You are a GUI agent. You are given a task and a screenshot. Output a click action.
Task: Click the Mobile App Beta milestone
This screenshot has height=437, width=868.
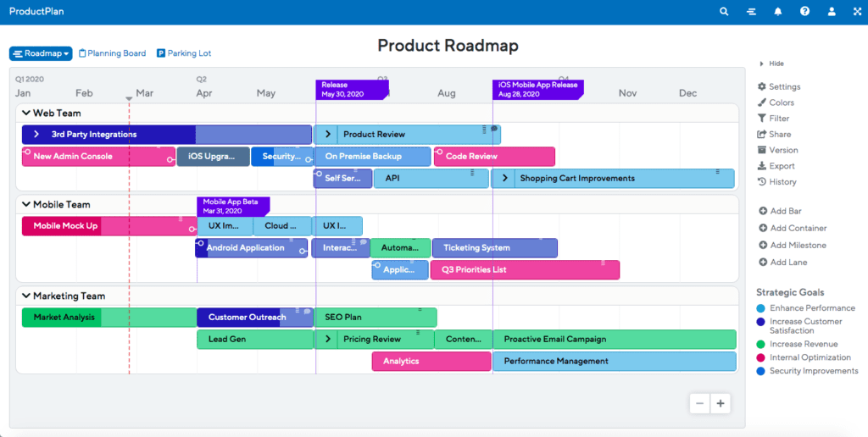click(233, 207)
